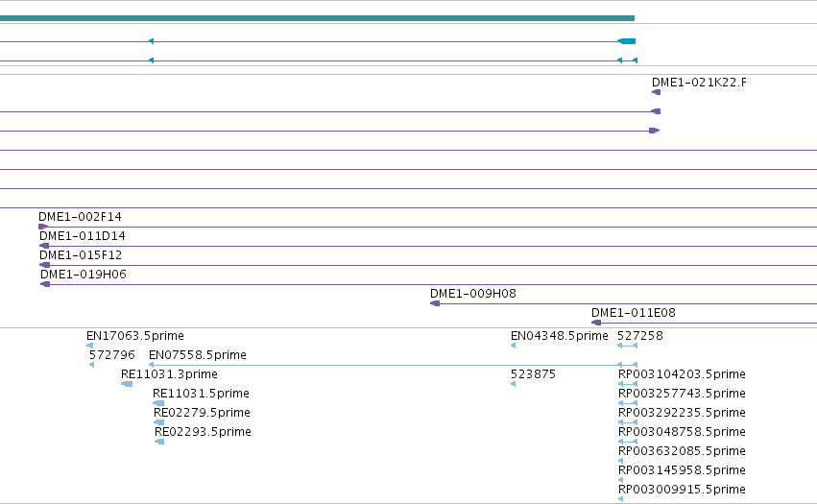Select purple arrow glyph under DME1-021K22.F
Image resolution: width=817 pixels, height=504 pixels.
coord(656,92)
